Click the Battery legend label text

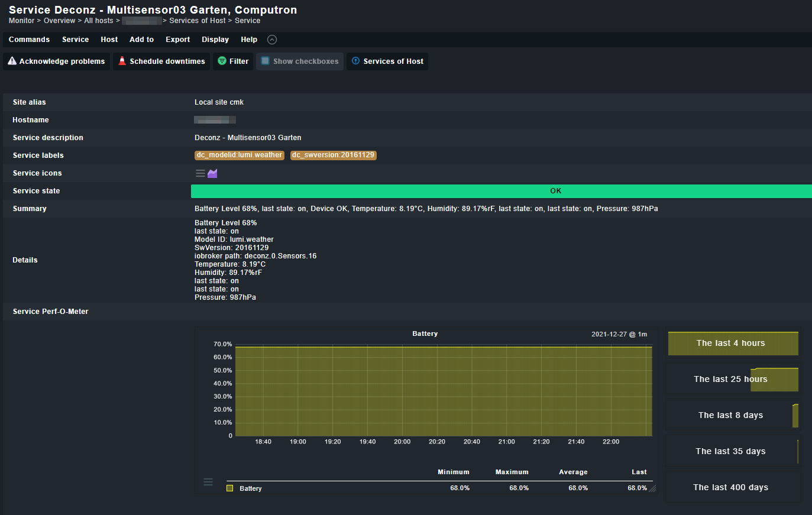(x=250, y=488)
